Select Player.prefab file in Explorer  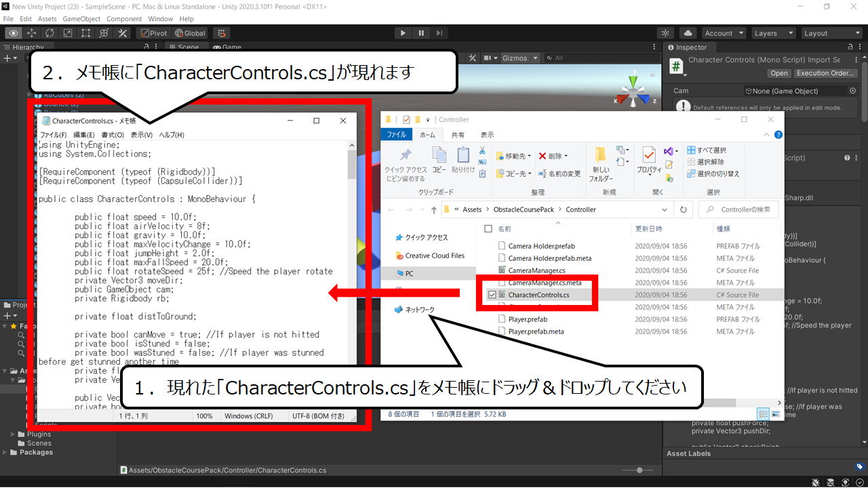tap(528, 319)
